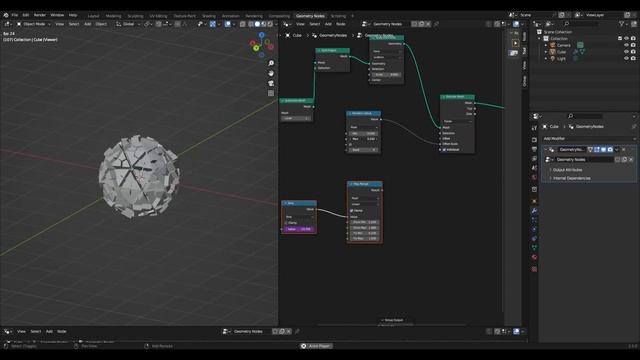Open the Window menu
Image resolution: width=640 pixels, height=360 pixels.
tap(57, 15)
